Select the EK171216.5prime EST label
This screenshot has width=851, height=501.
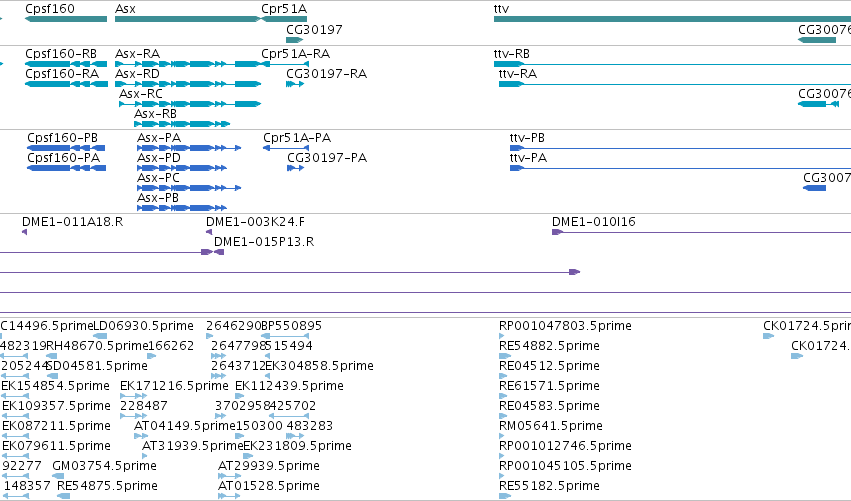[x=174, y=386]
